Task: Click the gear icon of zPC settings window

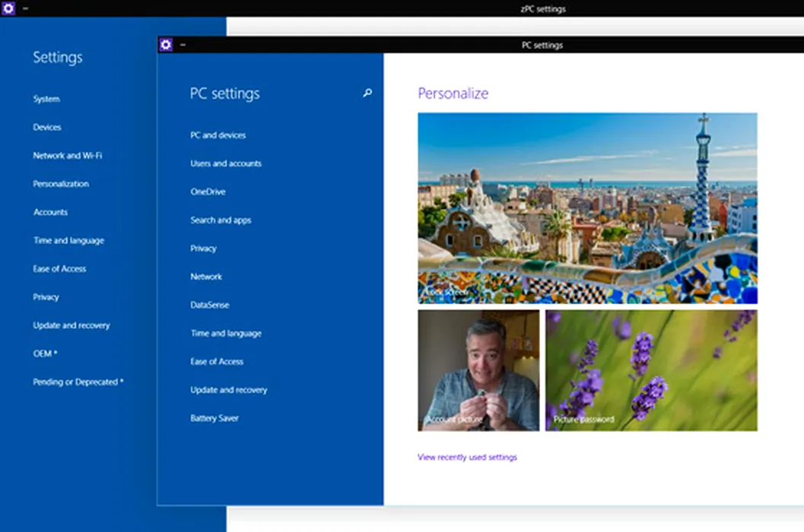Action: (8, 8)
